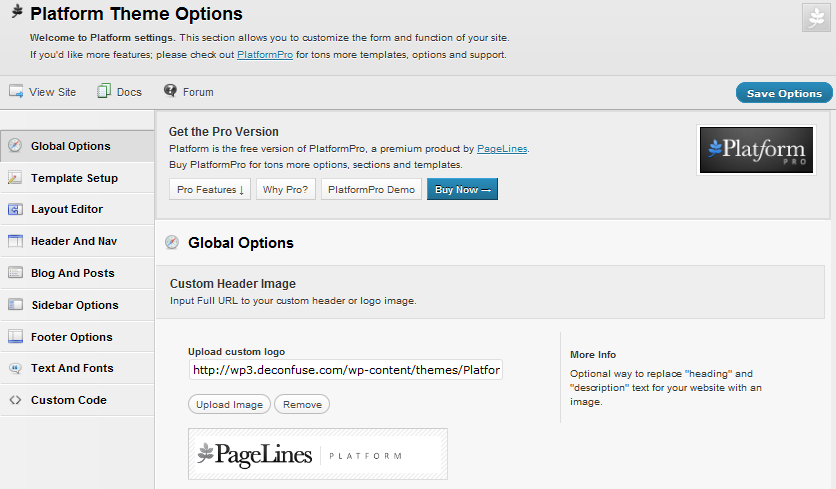Follow the PlatformPro link in welcome text
The width and height of the screenshot is (836, 489).
(265, 54)
